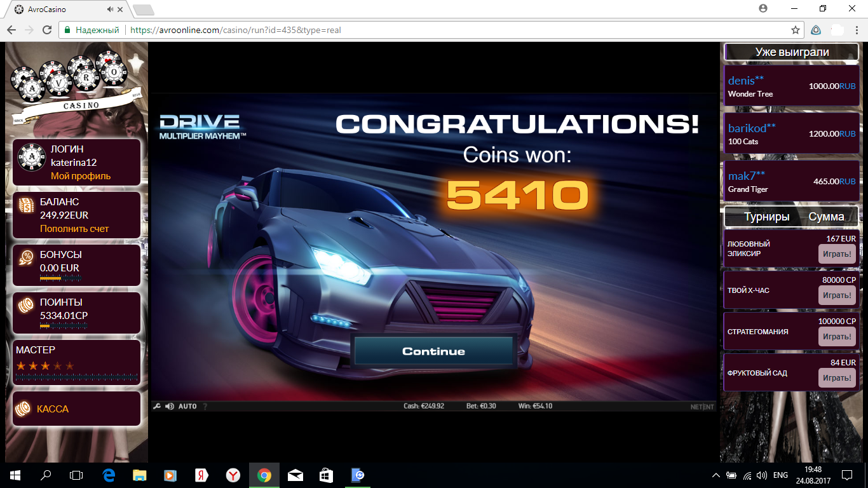Toggle the bookmark star in address bar
Screen dimensions: 868x488
pos(795,30)
